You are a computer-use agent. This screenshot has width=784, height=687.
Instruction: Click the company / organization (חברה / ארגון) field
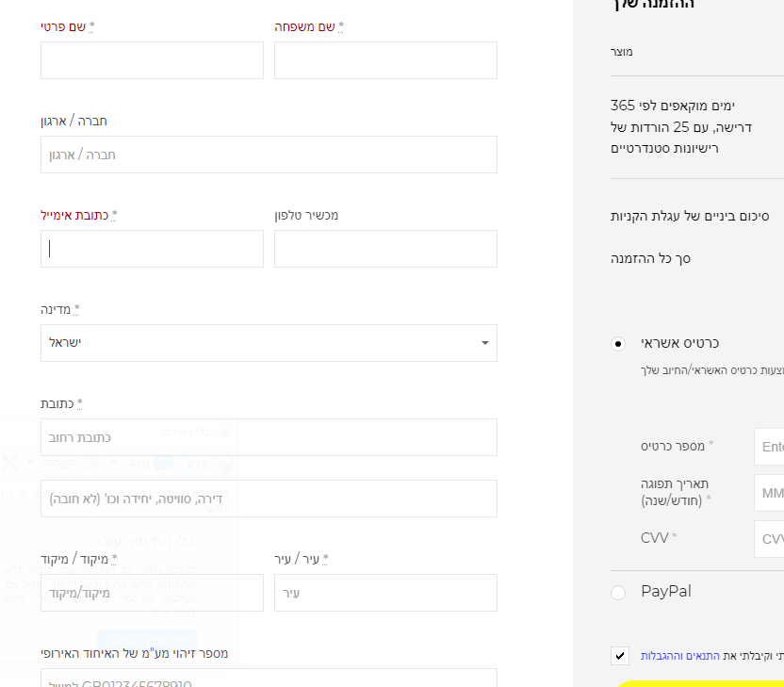click(x=269, y=155)
